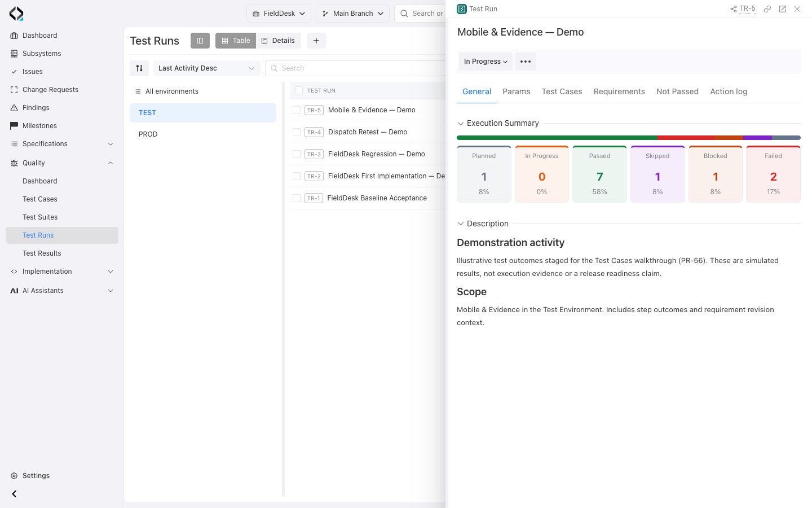Open the Last Activity Desc sort dropdown
812x508 pixels.
[x=207, y=68]
